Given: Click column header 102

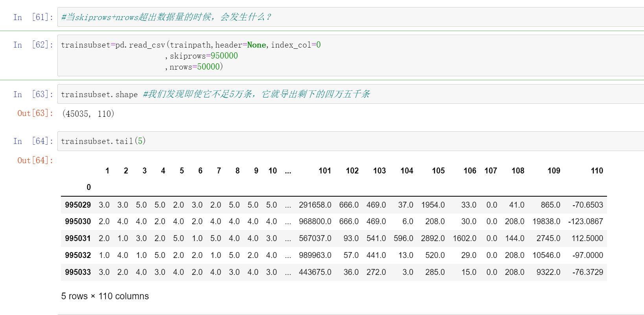Looking at the screenshot, I should [352, 171].
